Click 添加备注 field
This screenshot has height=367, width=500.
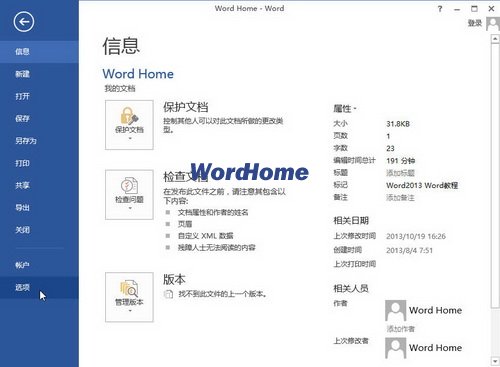[x=400, y=198]
